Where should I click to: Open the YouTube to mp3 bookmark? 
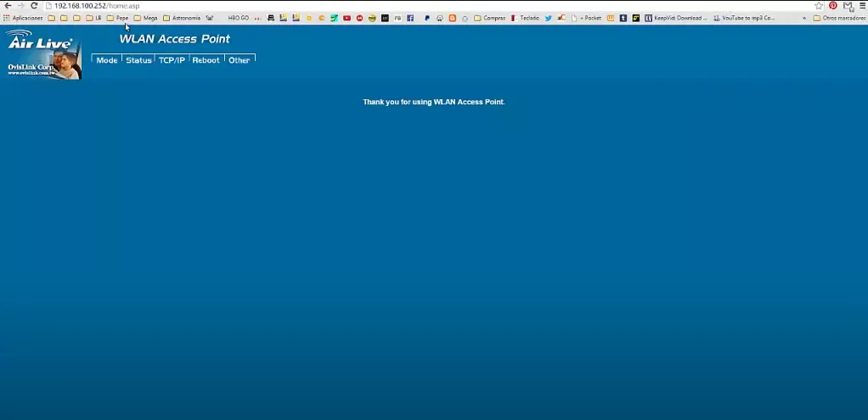[x=743, y=18]
